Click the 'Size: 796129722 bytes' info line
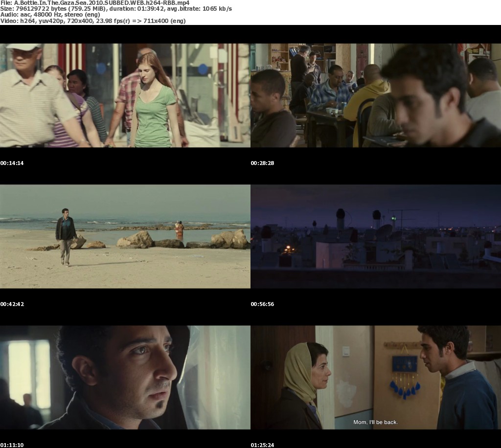Viewport: 501px width, 448px height. [116, 9]
